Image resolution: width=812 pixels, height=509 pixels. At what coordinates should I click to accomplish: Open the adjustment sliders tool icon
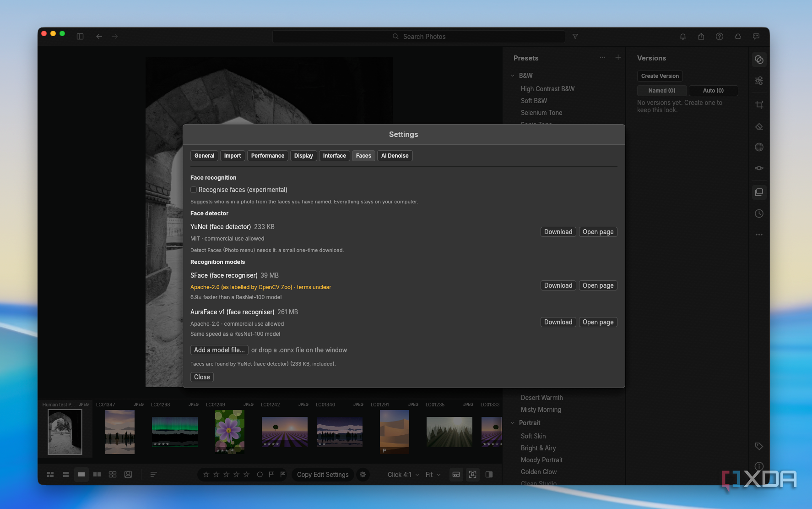point(759,81)
